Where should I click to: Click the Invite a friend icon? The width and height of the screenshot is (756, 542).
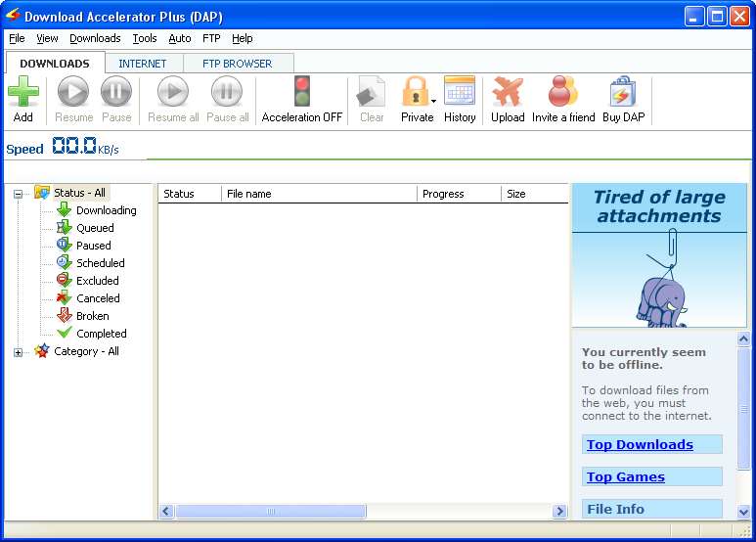click(x=563, y=91)
